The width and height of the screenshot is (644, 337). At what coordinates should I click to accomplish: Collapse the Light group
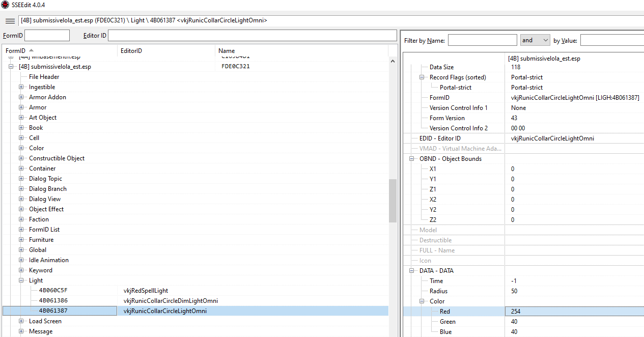(21, 280)
